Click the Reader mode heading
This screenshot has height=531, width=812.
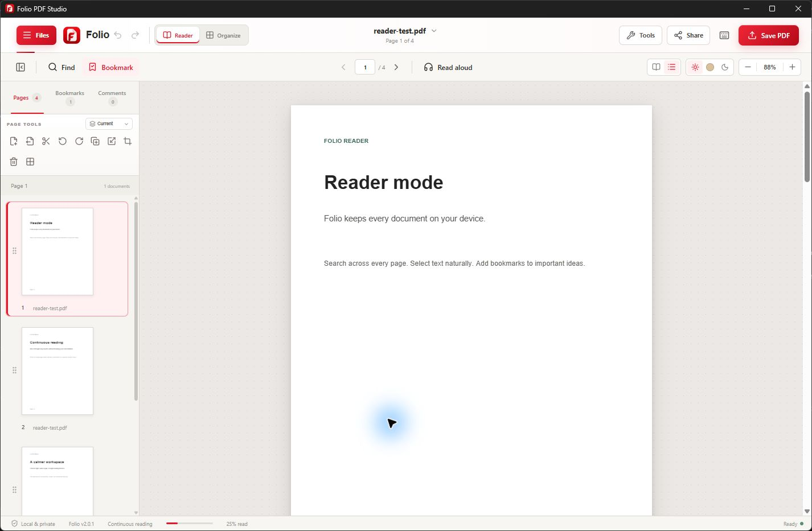(x=384, y=182)
